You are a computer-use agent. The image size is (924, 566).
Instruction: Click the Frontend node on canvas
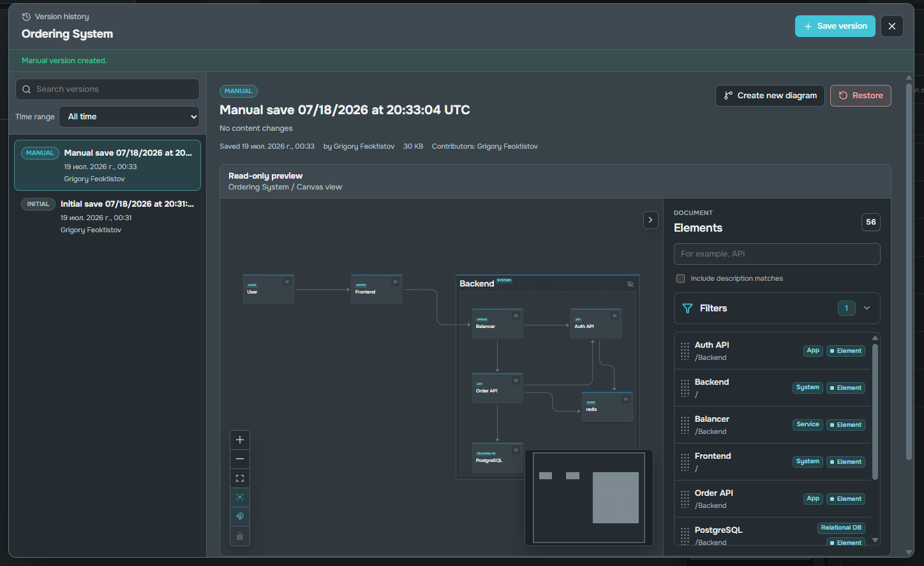(376, 290)
